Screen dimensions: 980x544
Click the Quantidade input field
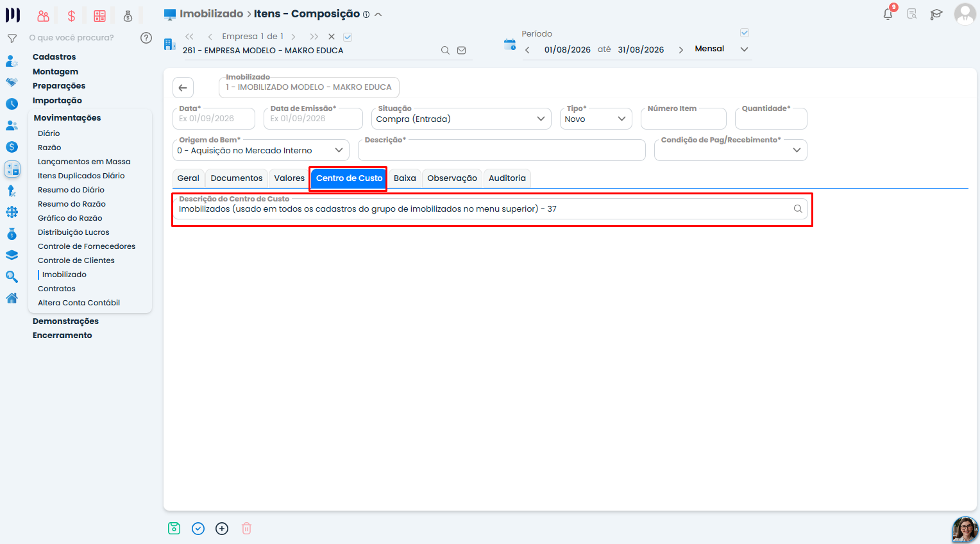pos(771,119)
